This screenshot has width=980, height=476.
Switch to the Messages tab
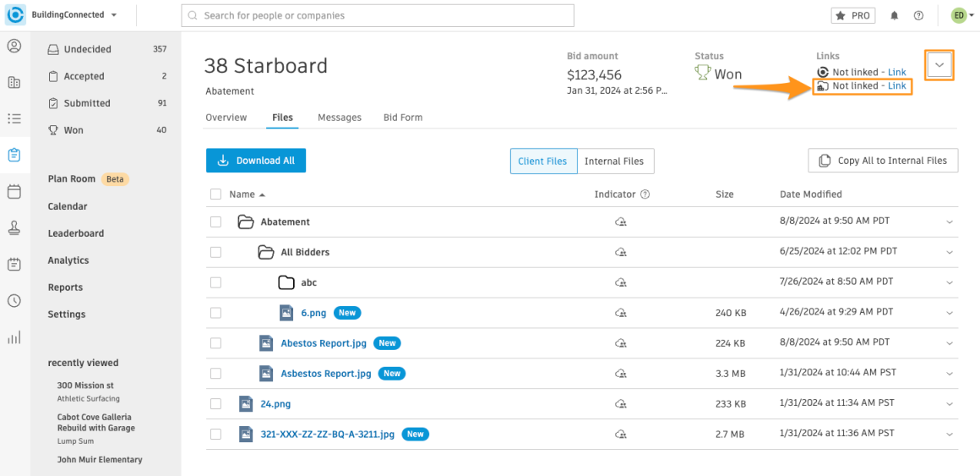point(339,118)
